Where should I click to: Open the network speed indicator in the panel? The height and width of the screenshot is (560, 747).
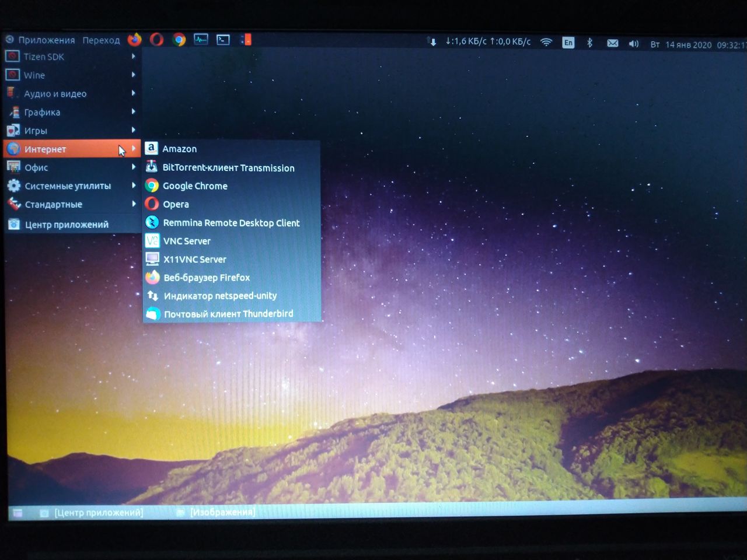click(488, 41)
